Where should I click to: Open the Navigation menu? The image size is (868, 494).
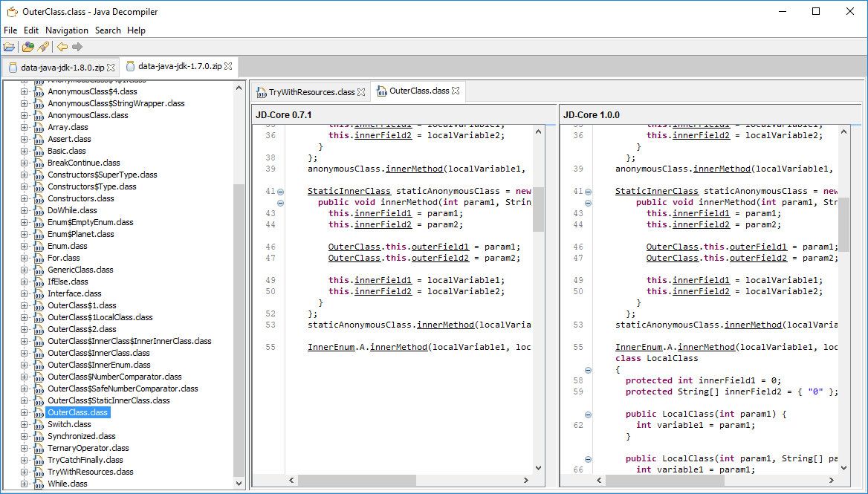[66, 30]
